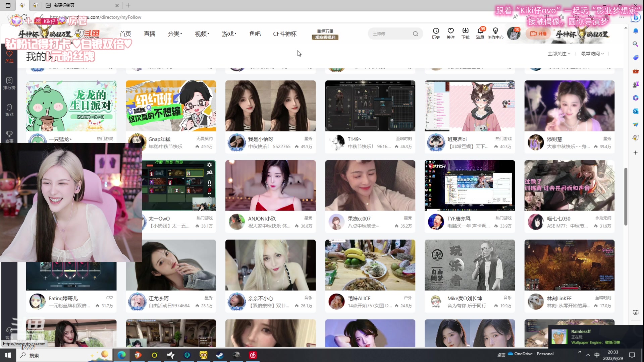644x362 pixels.
Task: Open Microsoft Edge on the taskbar
Action: click(x=121, y=355)
